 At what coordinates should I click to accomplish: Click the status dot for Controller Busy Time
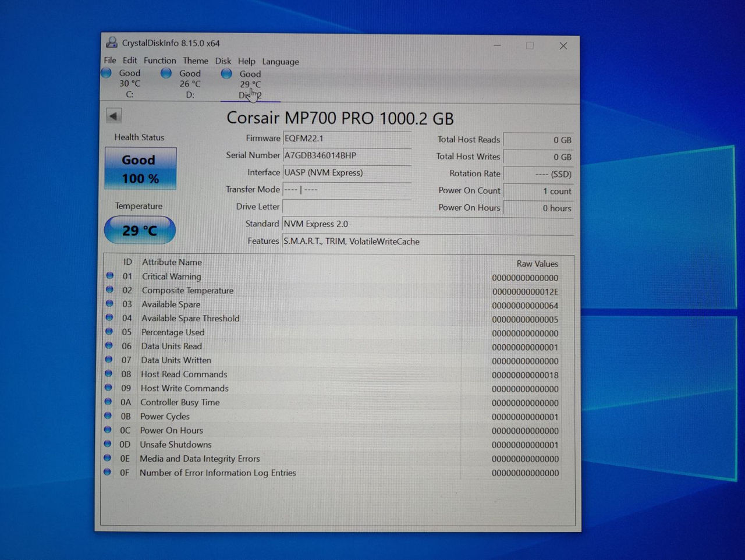click(x=108, y=402)
